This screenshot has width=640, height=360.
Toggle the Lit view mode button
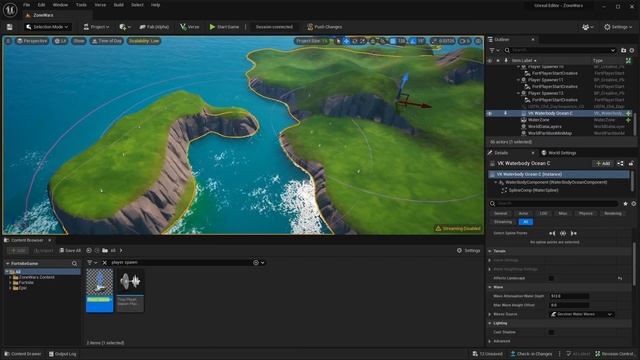pos(60,41)
